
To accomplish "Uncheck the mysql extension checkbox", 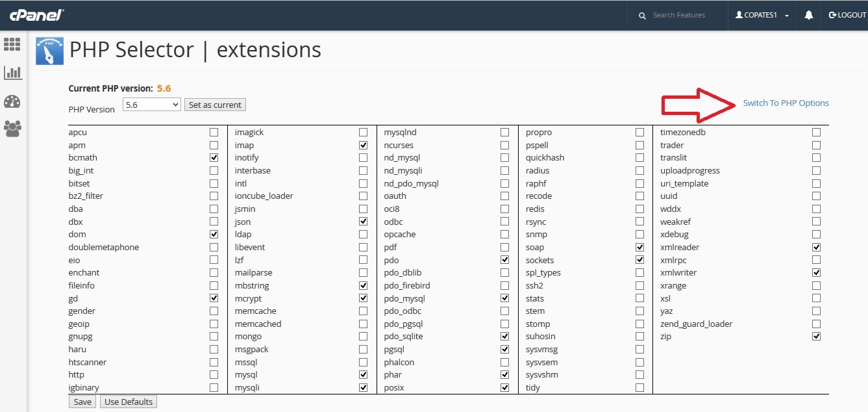I will point(363,375).
